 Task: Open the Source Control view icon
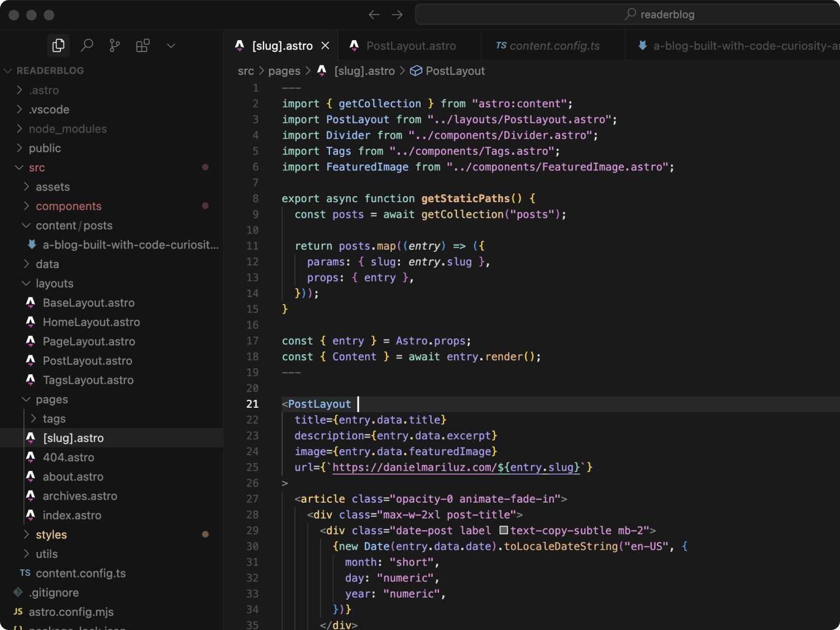pyautogui.click(x=114, y=45)
